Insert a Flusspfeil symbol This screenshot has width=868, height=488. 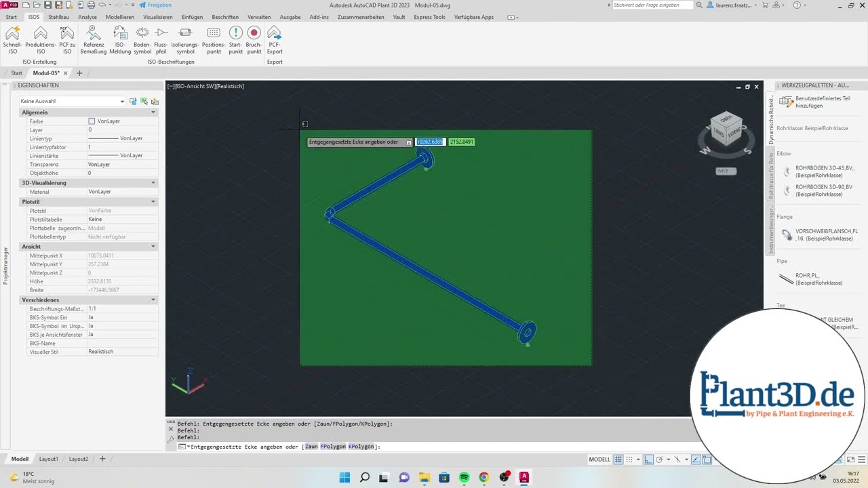(161, 40)
